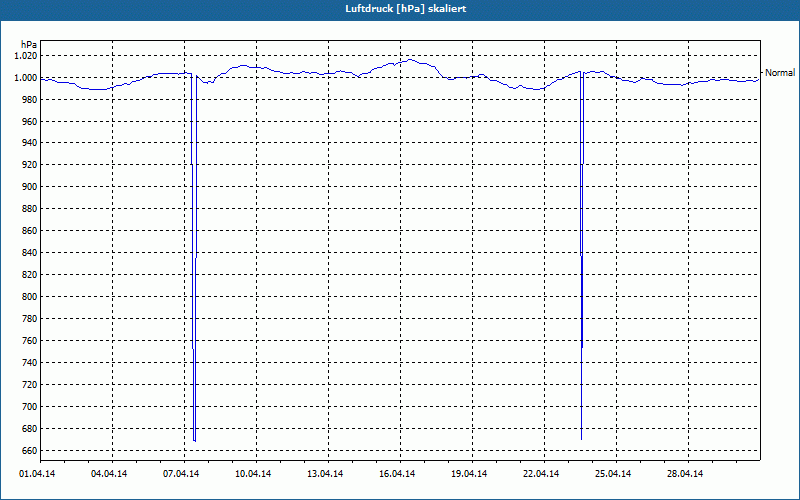Click the 1.020 y-axis value
The width and height of the screenshot is (800, 500).
pyautogui.click(x=26, y=56)
